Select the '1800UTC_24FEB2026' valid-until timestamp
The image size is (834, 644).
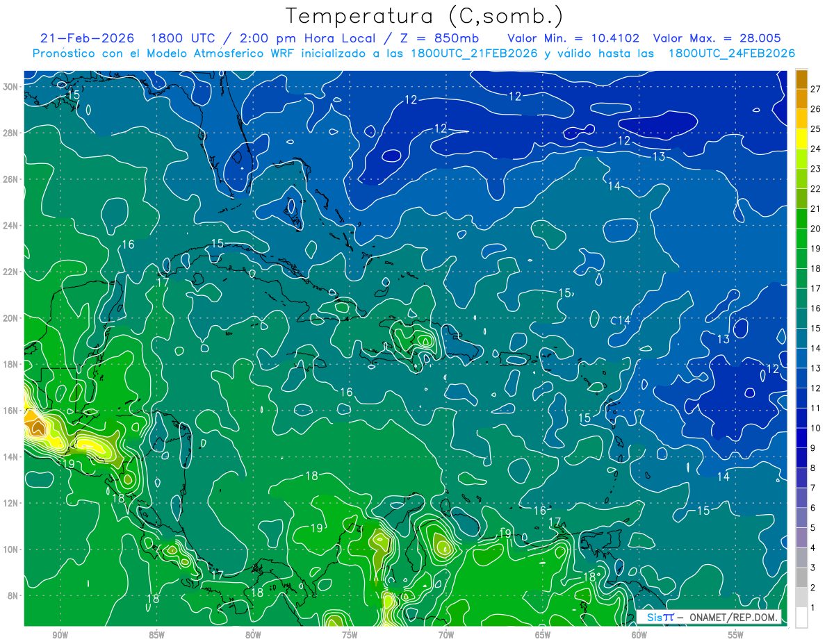[x=732, y=53]
